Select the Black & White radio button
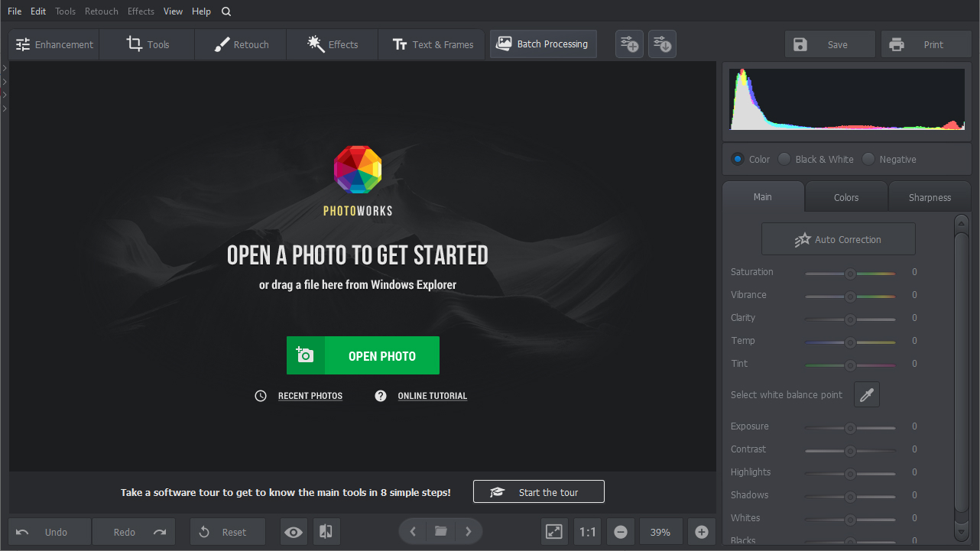Image resolution: width=980 pixels, height=551 pixels. pyautogui.click(x=784, y=159)
